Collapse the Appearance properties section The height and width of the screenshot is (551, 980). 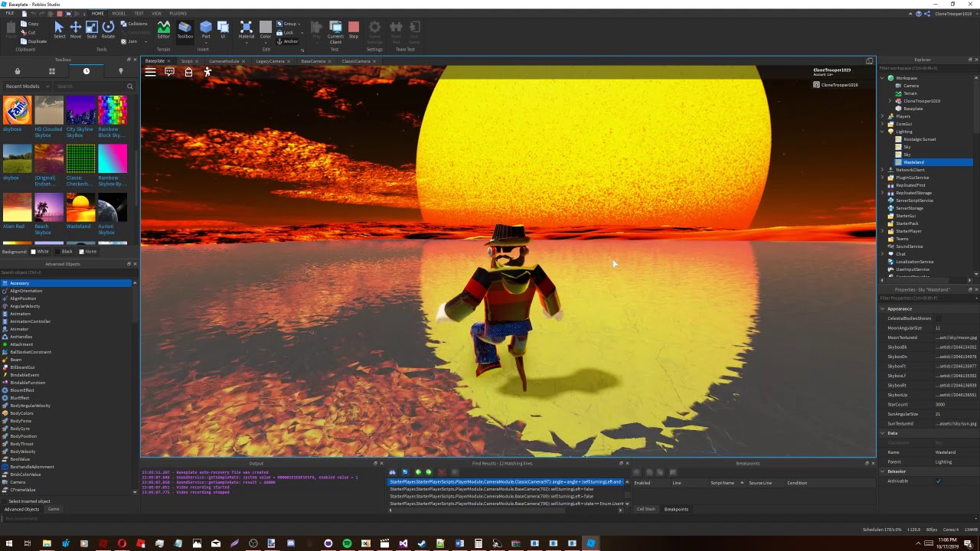[882, 308]
